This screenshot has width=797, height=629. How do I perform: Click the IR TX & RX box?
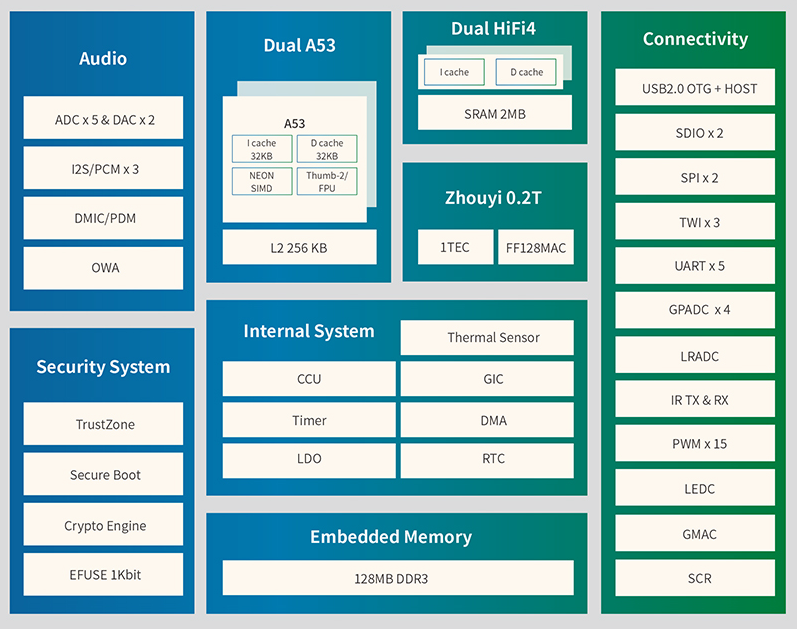tap(695, 399)
